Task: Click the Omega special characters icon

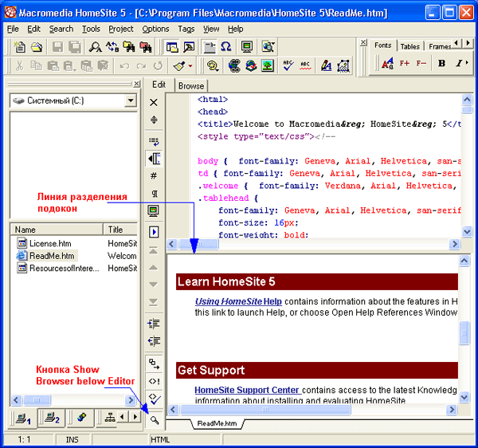Action: 226,47
